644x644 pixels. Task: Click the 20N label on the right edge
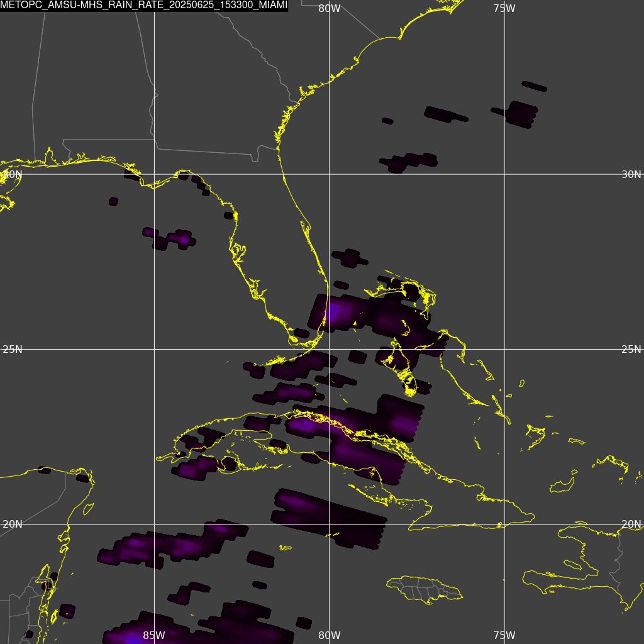click(631, 525)
